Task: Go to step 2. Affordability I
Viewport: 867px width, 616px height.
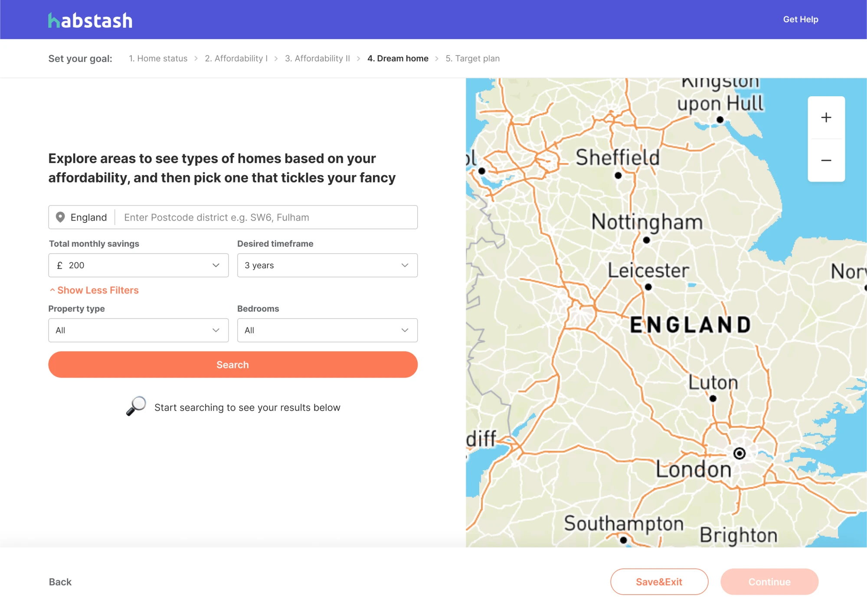Action: point(236,58)
